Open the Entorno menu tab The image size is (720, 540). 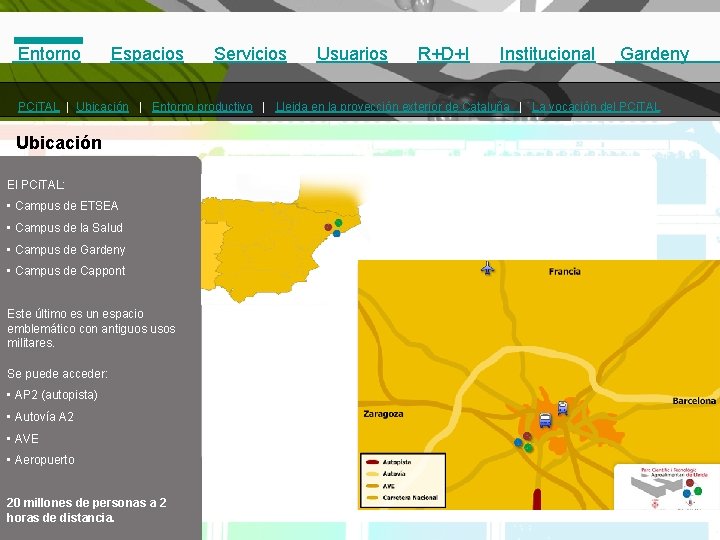click(49, 54)
